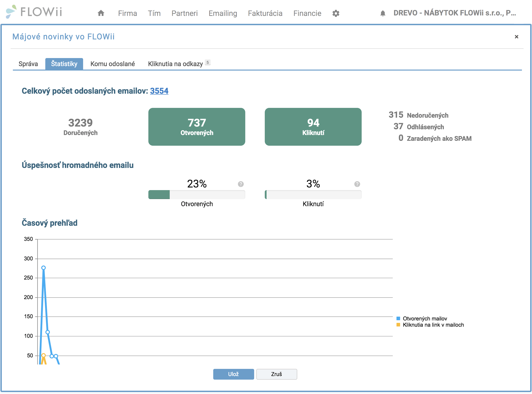Open the Kliknutia na odkazy tab
This screenshot has width=532, height=394.
tap(179, 64)
